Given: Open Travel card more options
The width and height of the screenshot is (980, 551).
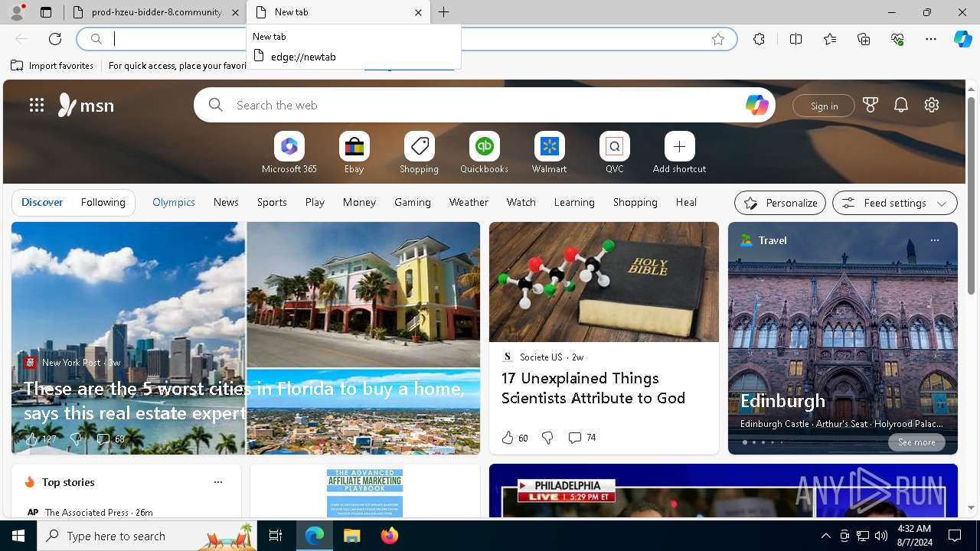Looking at the screenshot, I should 934,240.
